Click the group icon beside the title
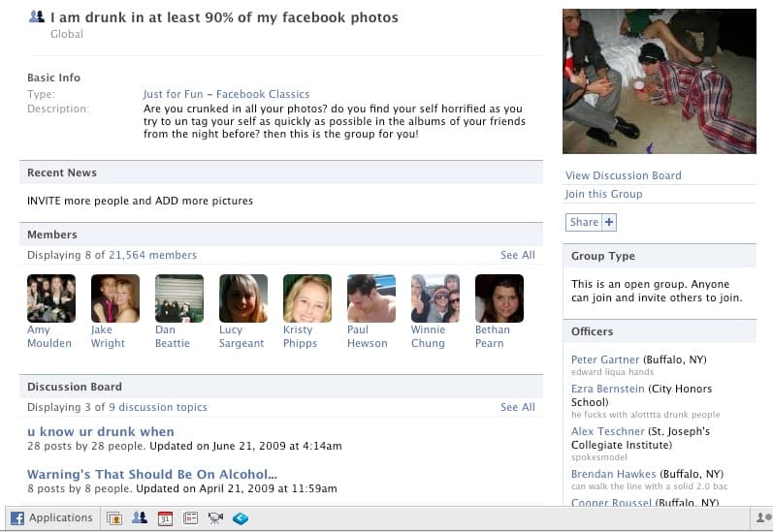This screenshot has width=773, height=532. pos(37,16)
